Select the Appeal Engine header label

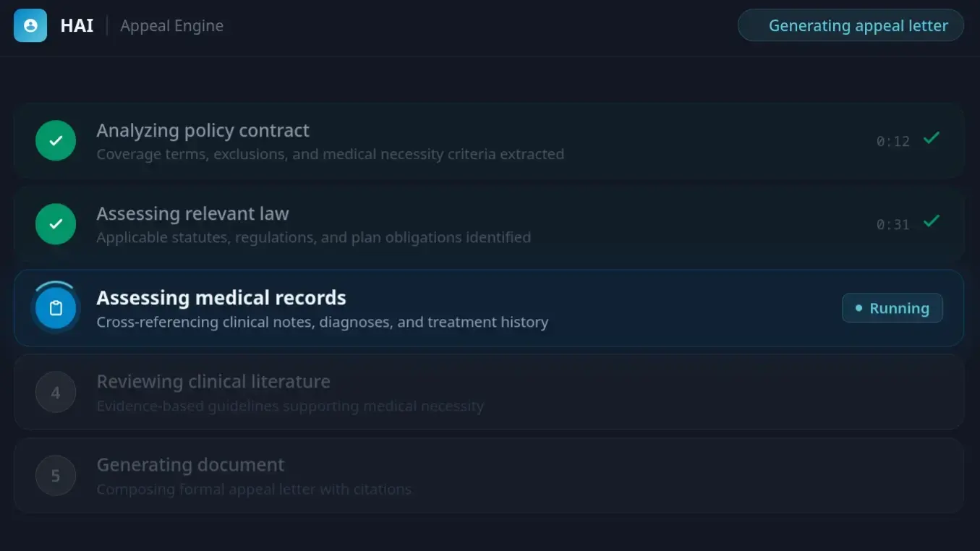pyautogui.click(x=171, y=25)
